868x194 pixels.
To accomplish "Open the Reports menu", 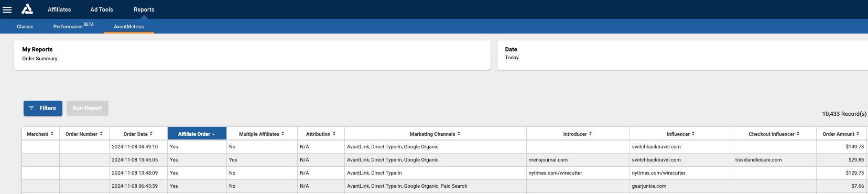I will [x=144, y=9].
